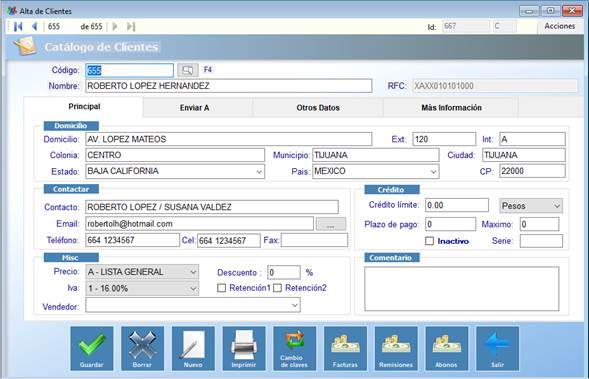This screenshot has height=379, width=589.
Task: Click the Teléfono field
Action: tap(133, 240)
